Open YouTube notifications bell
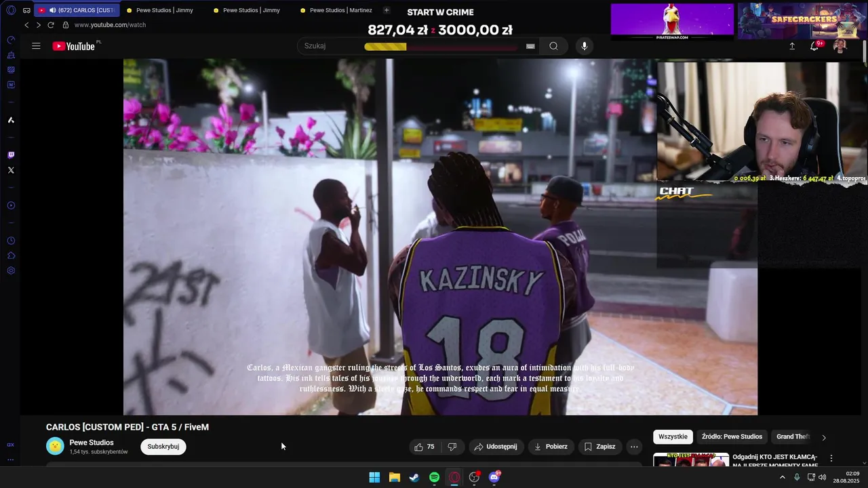Viewport: 868px width, 488px height. 814,46
